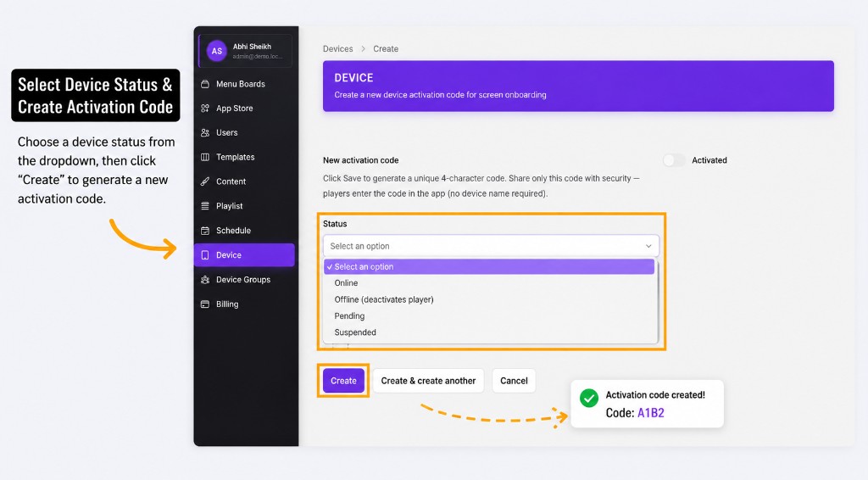Screen dimensions: 868x480
Task: Click the A1B2 activation code
Action: point(651,413)
